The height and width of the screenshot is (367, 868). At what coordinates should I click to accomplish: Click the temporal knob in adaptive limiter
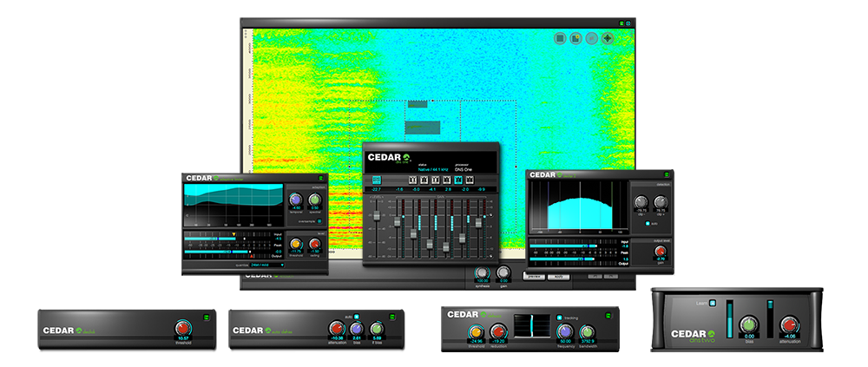coord(296,200)
